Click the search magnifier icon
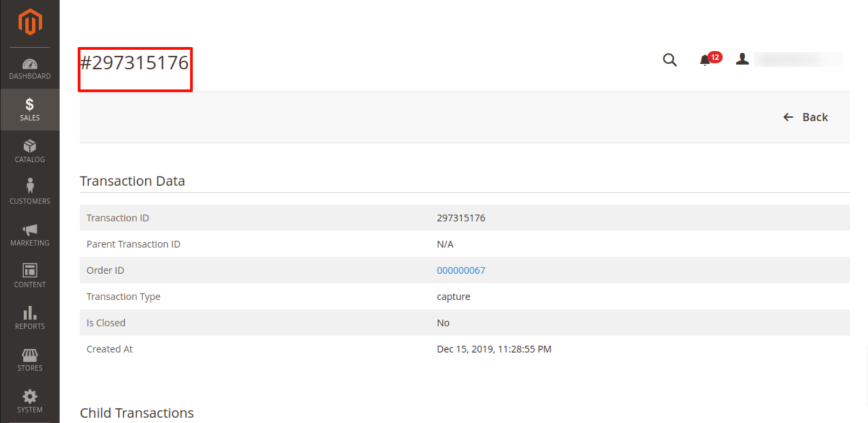Viewport: 868px width, 423px height. click(669, 60)
